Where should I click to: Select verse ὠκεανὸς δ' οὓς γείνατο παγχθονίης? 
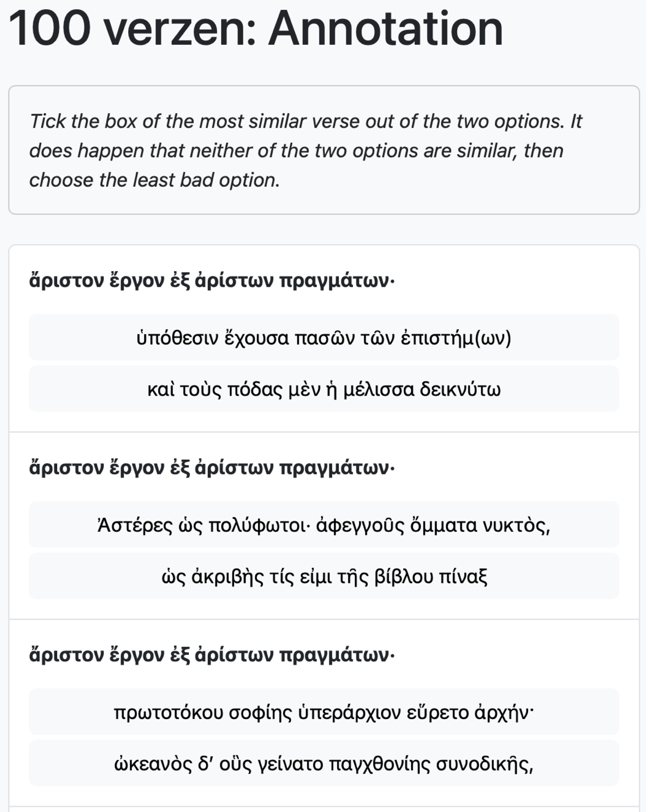point(324,764)
